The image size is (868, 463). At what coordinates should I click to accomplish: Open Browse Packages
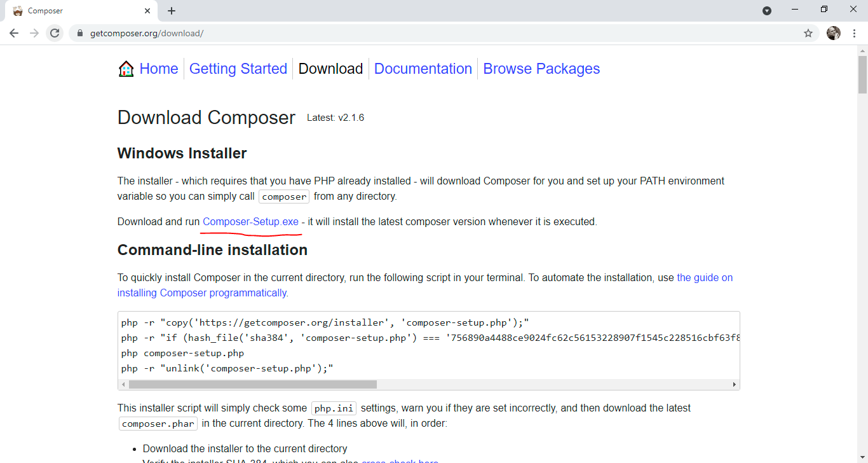(x=541, y=69)
